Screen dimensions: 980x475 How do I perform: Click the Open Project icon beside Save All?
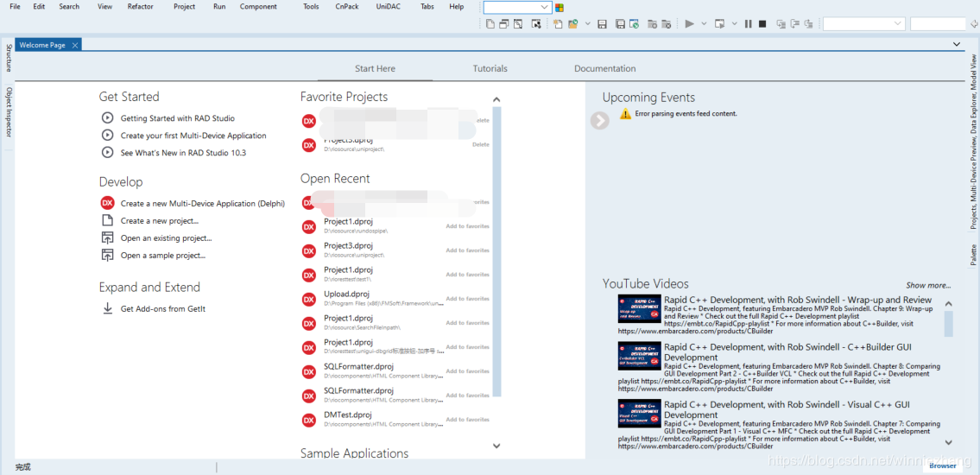pos(633,24)
